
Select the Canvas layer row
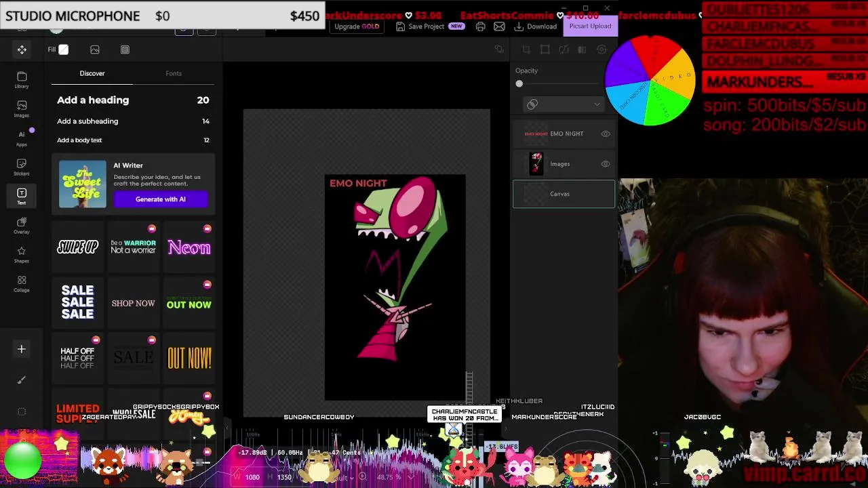tap(564, 194)
